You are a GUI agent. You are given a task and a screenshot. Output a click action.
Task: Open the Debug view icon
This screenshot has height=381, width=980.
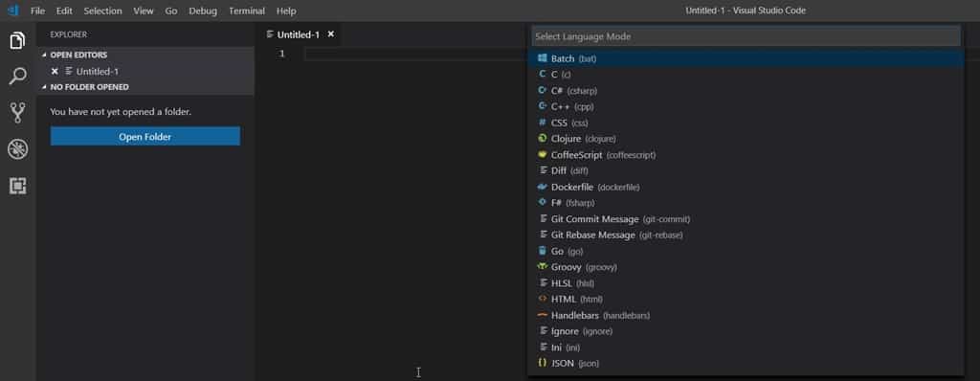(17, 149)
